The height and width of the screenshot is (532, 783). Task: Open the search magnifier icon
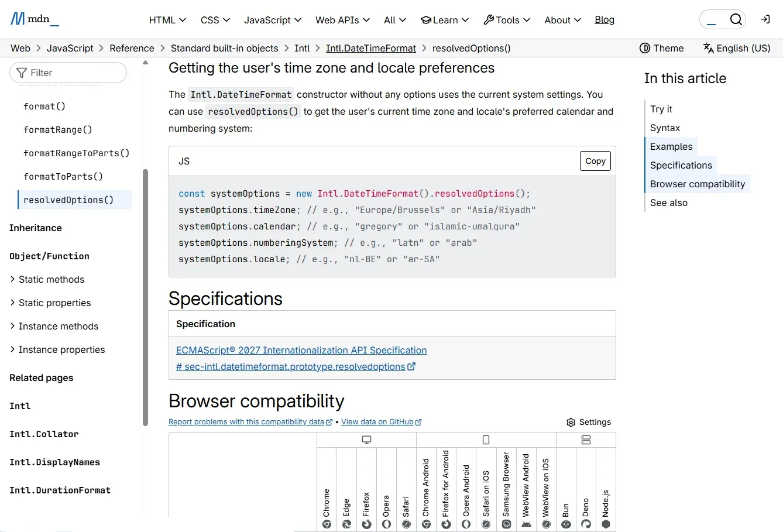pyautogui.click(x=736, y=20)
